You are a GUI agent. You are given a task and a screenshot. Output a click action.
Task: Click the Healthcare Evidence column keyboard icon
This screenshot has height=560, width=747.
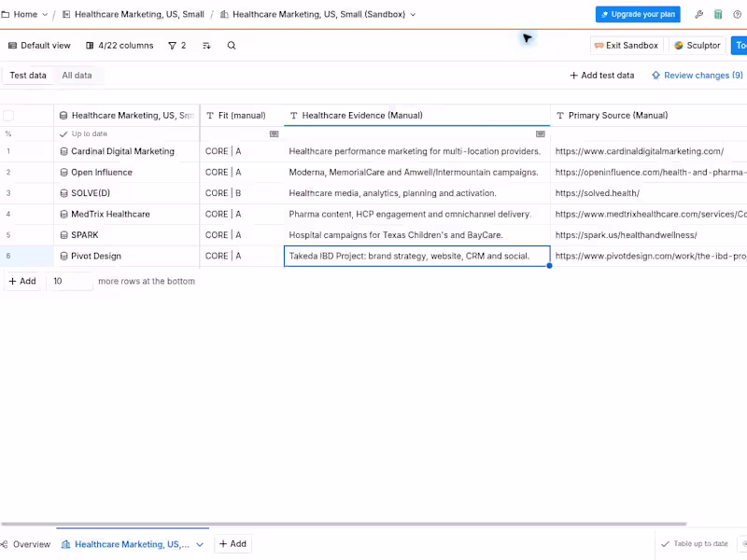pyautogui.click(x=541, y=133)
